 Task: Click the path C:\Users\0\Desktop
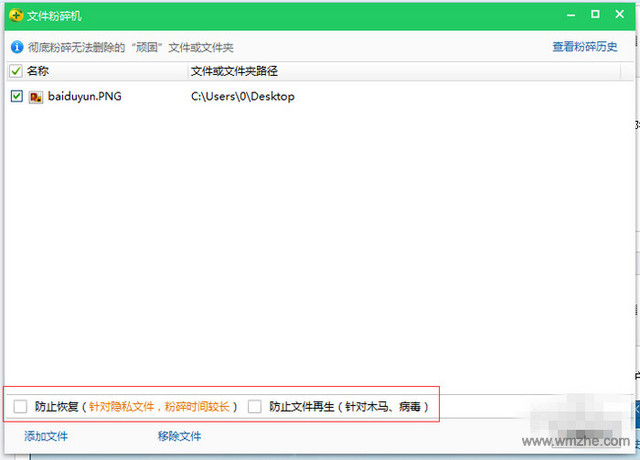[x=243, y=96]
